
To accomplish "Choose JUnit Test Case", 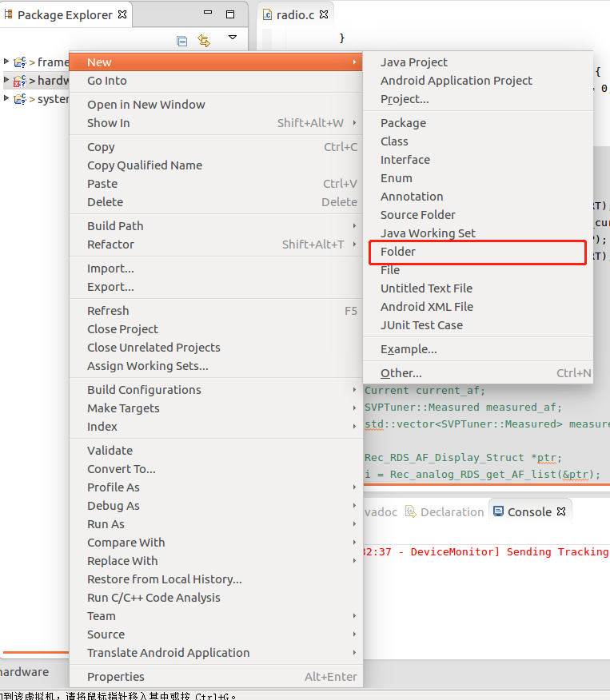I will [x=478, y=325].
